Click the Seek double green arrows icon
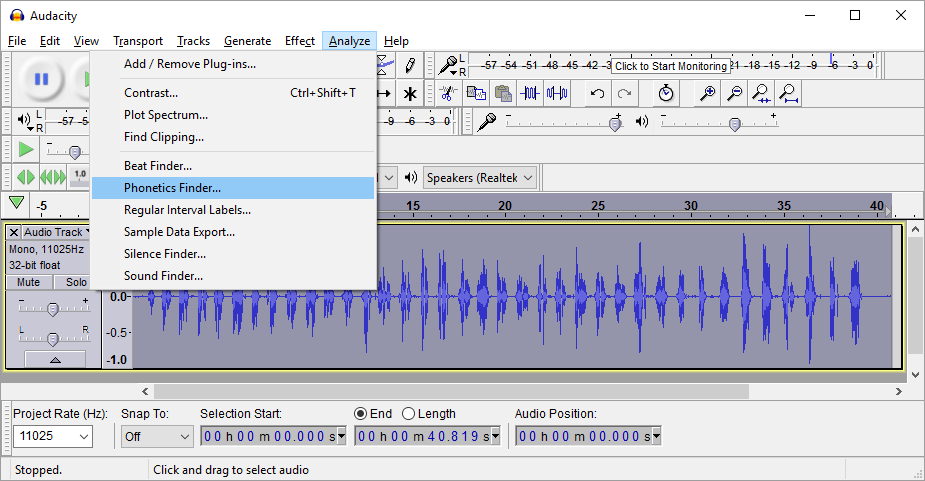The width and height of the screenshot is (925, 481). [53, 177]
